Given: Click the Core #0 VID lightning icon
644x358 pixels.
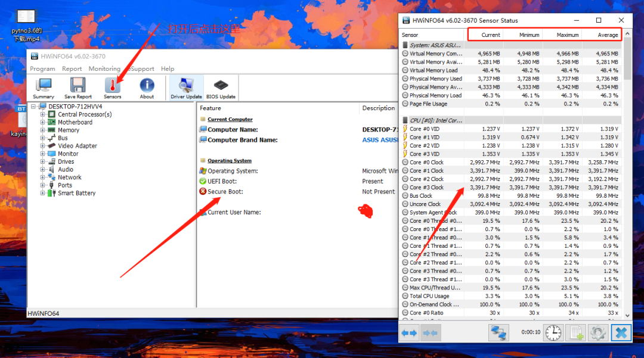Looking at the screenshot, I should [405, 129].
